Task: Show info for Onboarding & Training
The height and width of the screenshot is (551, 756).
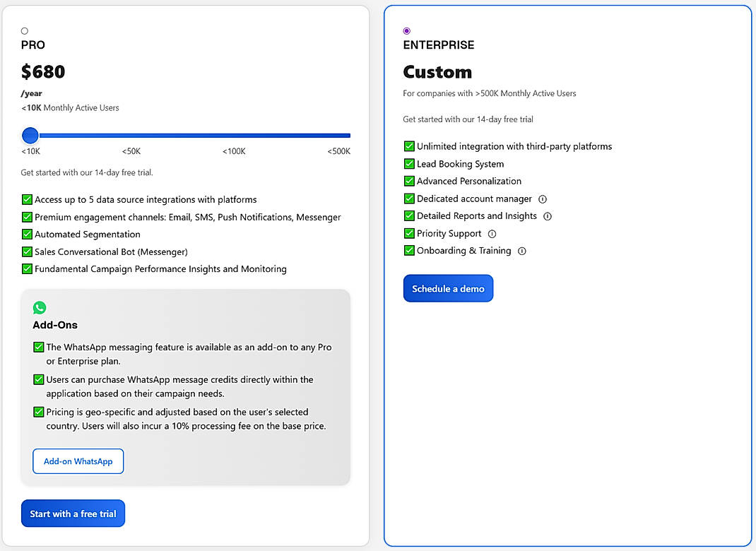Action: 521,251
